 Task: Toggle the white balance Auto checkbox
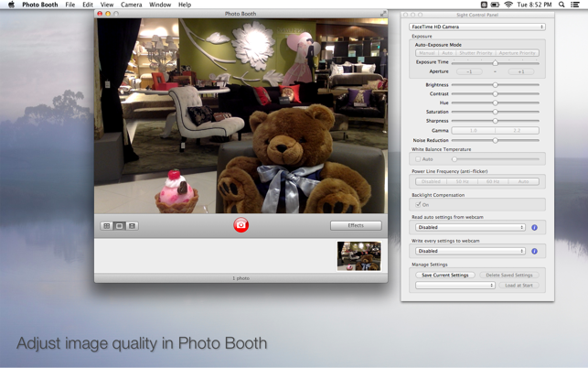pos(418,159)
